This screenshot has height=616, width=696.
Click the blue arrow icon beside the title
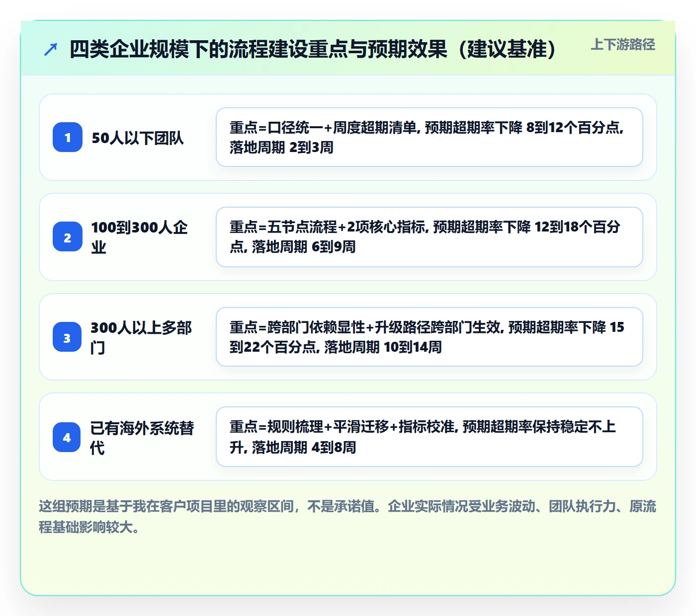[51, 49]
